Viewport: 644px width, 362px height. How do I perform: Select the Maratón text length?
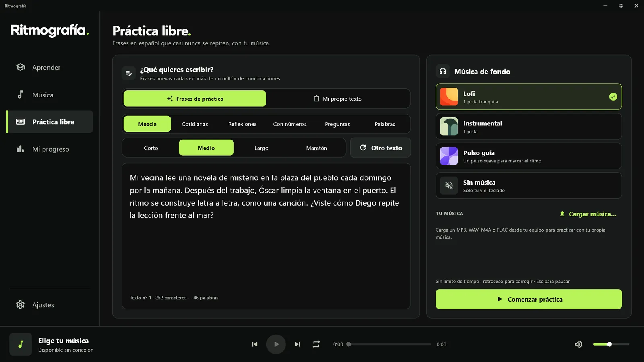[317, 148]
